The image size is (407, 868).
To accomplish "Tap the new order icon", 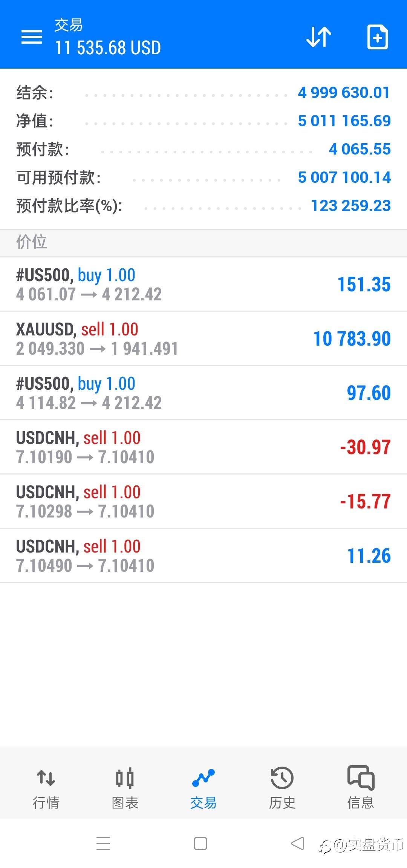I will coord(378,37).
